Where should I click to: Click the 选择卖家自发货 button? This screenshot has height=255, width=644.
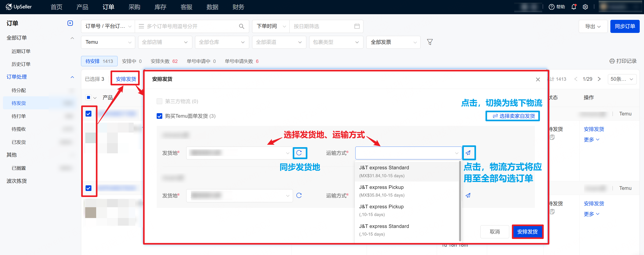tap(513, 116)
